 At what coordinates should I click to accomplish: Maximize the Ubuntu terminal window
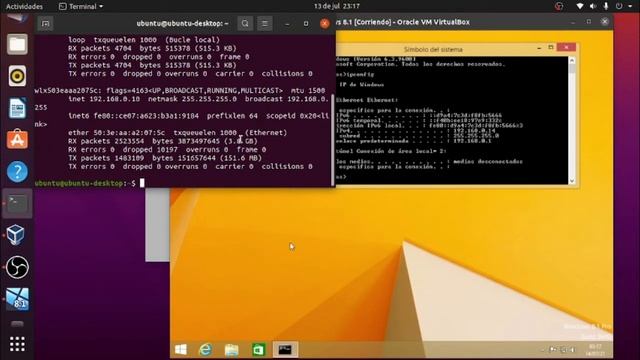point(306,24)
